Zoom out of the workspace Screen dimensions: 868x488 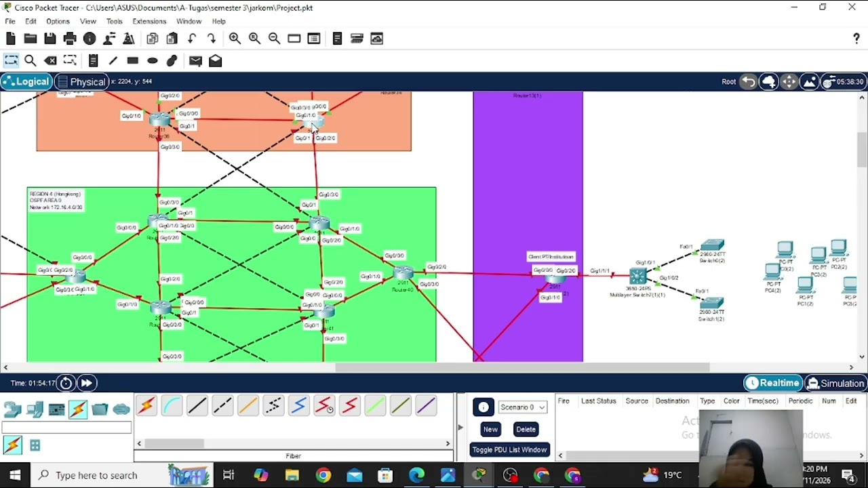tap(274, 39)
